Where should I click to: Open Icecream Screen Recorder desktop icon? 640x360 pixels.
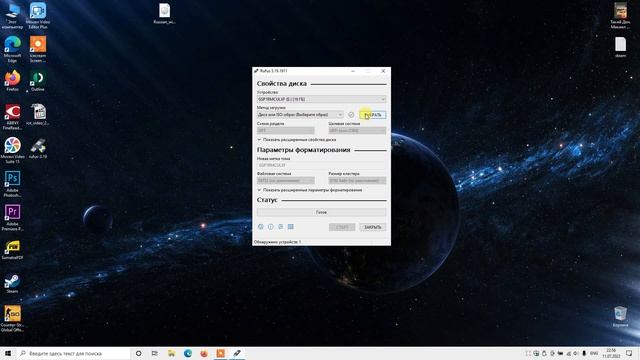(x=38, y=49)
